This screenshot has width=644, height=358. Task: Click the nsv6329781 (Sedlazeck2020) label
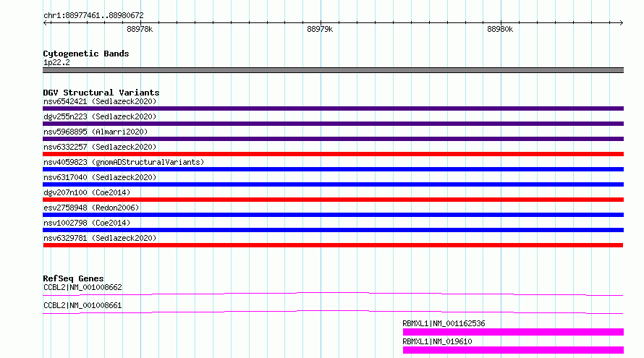(100, 238)
